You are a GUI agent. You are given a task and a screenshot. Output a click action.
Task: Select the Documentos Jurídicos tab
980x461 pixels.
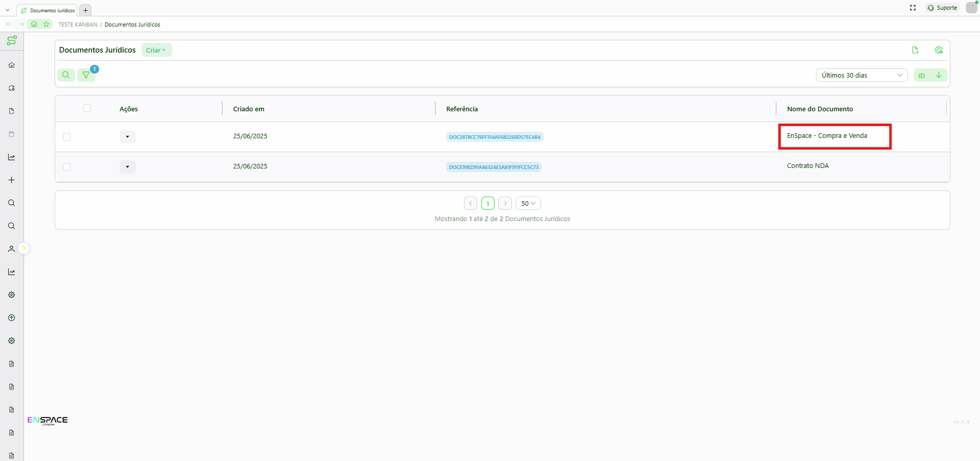tap(48, 10)
